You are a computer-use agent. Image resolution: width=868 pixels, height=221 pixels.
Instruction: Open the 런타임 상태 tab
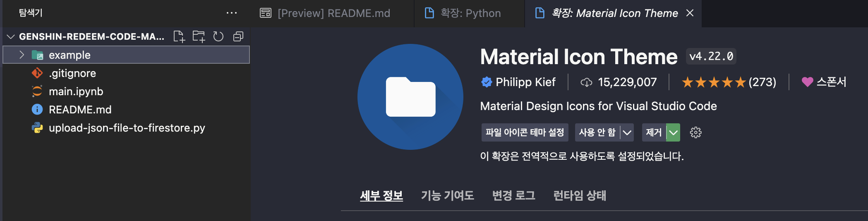point(580,195)
